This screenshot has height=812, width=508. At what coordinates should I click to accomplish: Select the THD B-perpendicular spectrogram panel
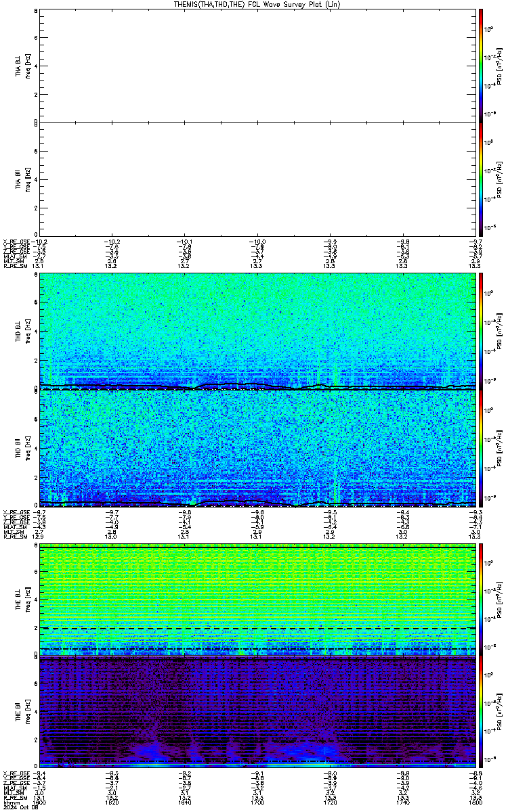point(257,331)
